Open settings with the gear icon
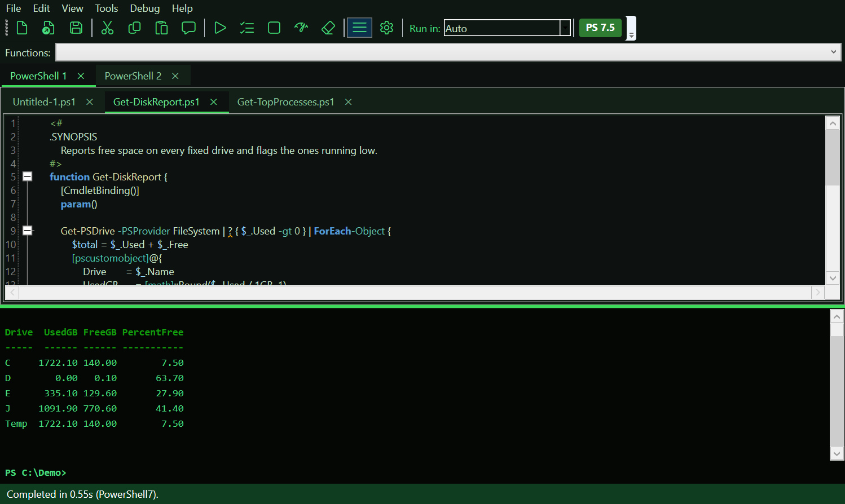The width and height of the screenshot is (845, 504). point(386,28)
